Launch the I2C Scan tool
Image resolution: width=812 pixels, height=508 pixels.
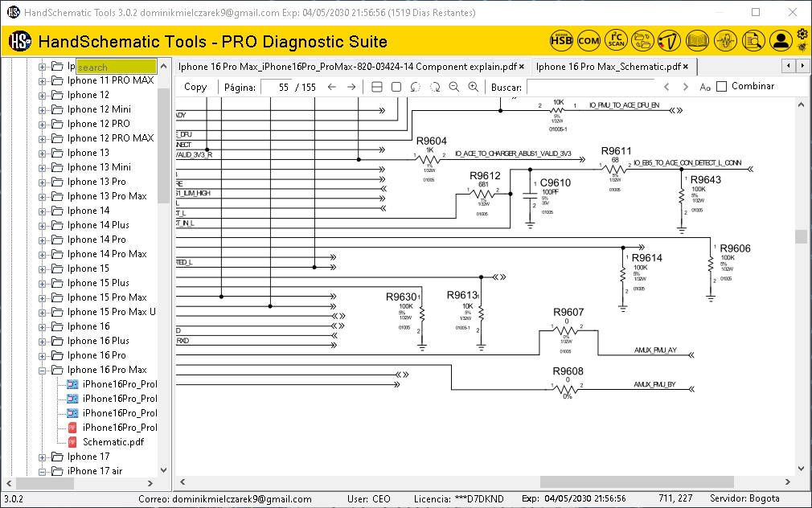pyautogui.click(x=617, y=40)
